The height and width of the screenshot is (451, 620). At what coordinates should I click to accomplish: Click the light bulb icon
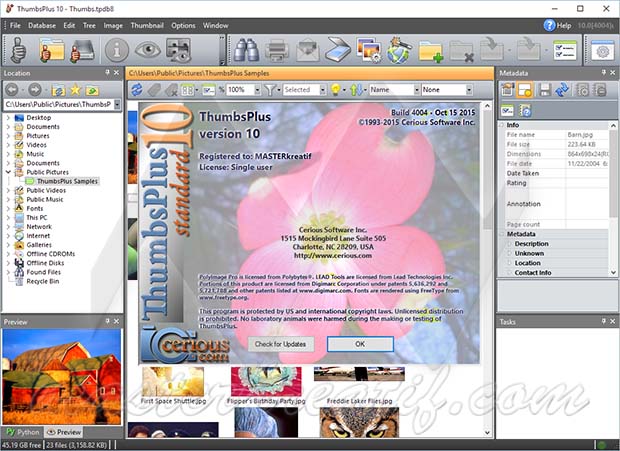335,90
